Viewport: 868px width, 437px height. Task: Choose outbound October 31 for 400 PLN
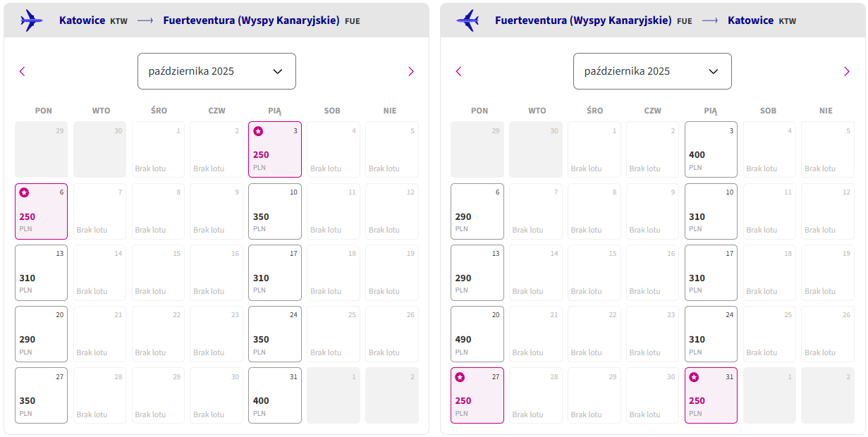click(275, 395)
